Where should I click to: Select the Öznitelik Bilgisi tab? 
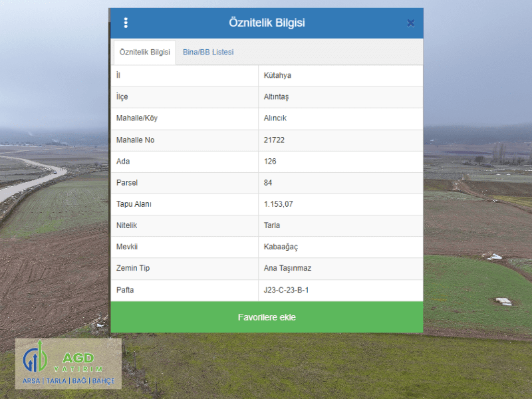[144, 53]
